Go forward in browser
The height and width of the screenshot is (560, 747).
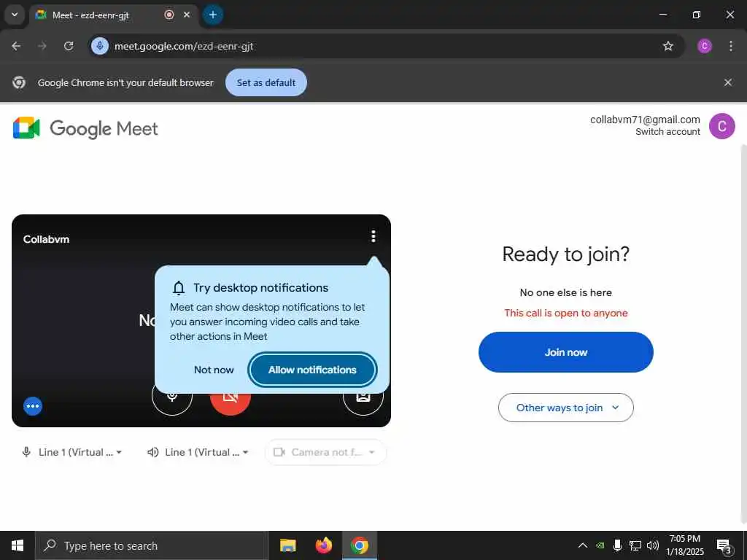coord(42,46)
